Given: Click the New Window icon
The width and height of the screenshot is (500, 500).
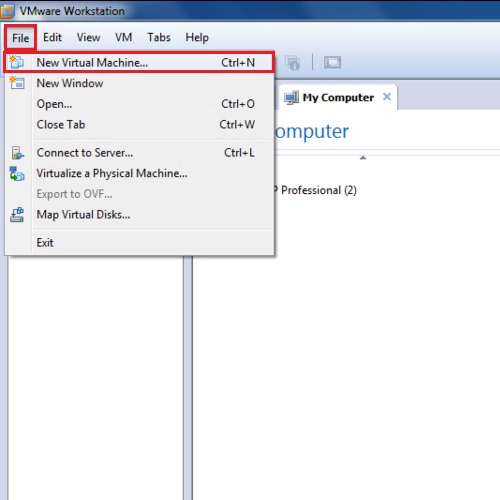Looking at the screenshot, I should (x=17, y=83).
